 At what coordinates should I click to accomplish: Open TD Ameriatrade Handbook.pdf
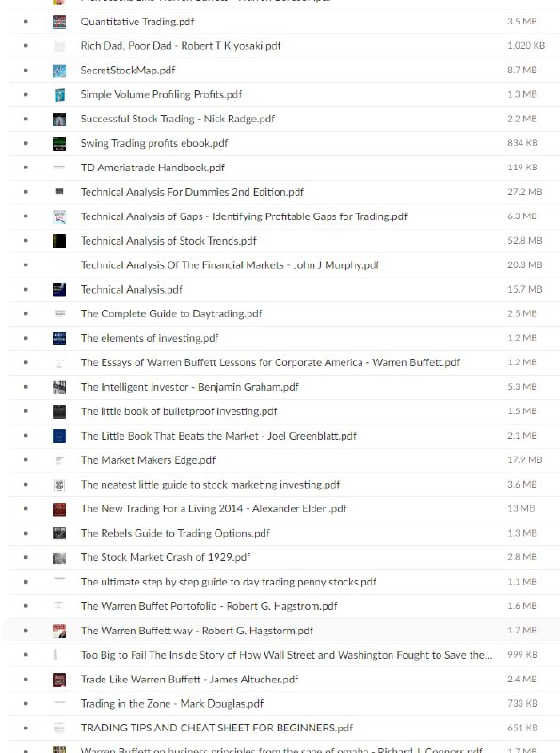click(152, 168)
